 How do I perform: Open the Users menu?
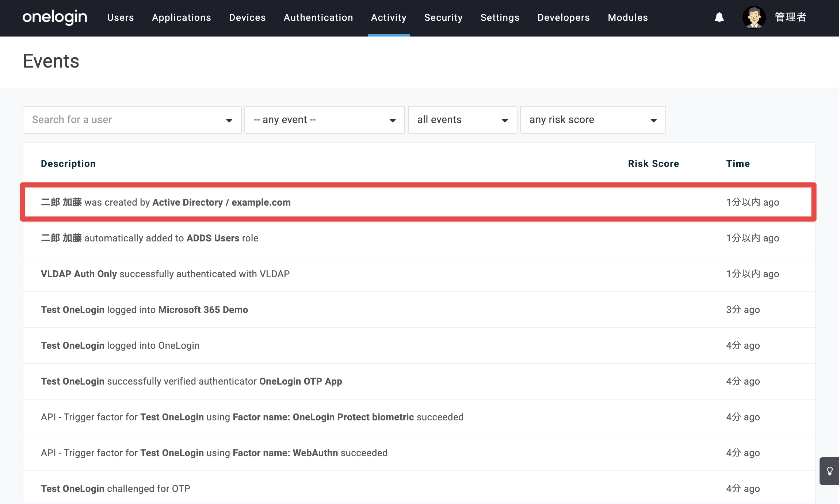[x=121, y=18]
